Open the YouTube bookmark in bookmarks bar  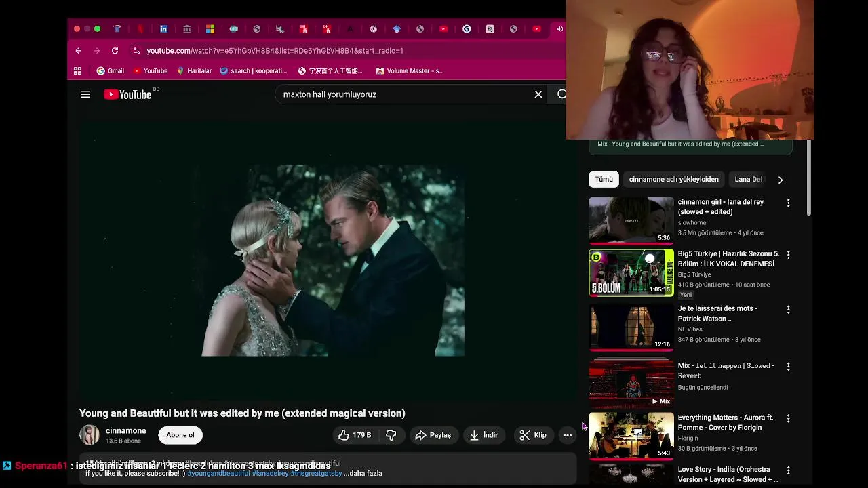[x=151, y=70]
